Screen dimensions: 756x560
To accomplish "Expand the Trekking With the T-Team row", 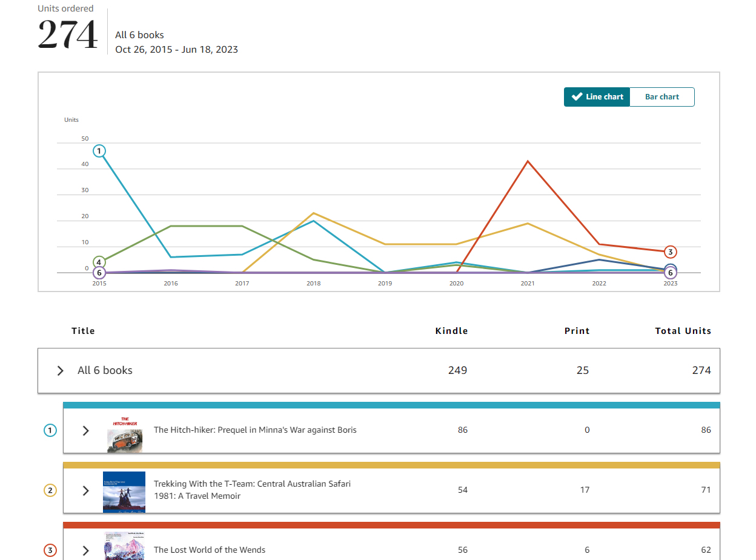I will coord(85,490).
